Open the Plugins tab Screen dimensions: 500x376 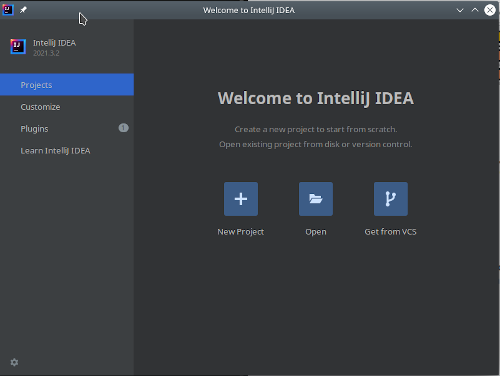pos(67,129)
